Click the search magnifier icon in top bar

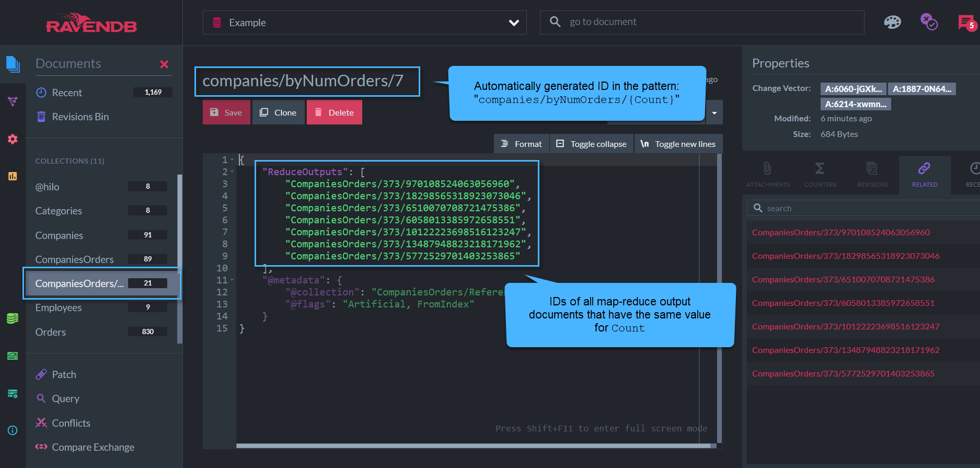[x=555, y=21]
